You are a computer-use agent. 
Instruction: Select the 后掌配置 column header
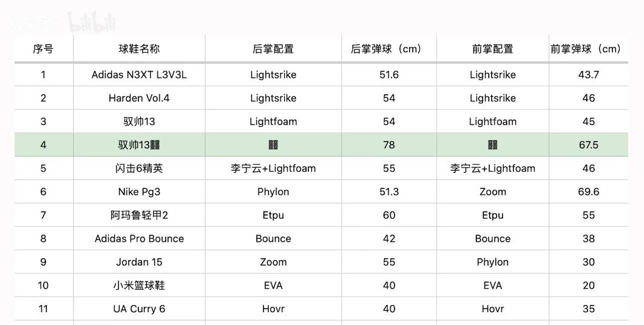tap(273, 49)
